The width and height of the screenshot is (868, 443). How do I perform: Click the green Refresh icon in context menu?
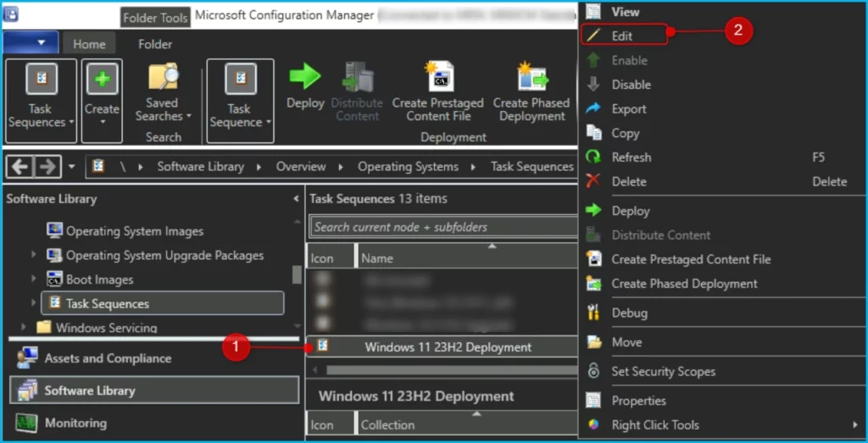tap(593, 157)
